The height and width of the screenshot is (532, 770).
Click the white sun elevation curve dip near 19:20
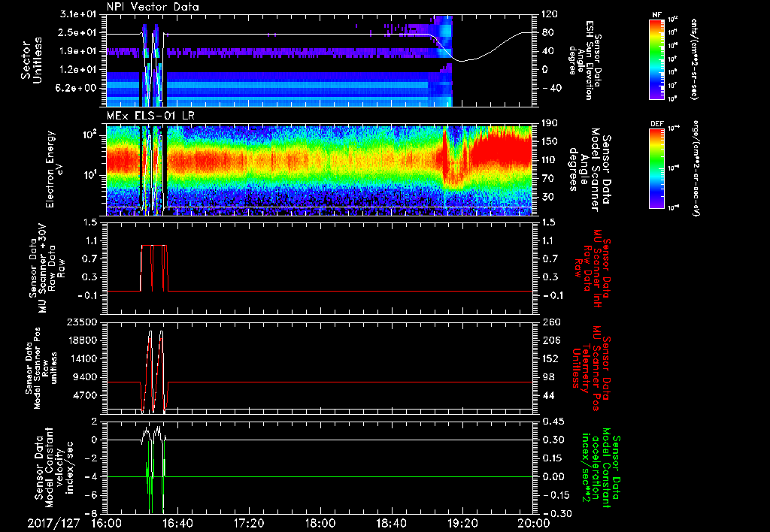462,60
